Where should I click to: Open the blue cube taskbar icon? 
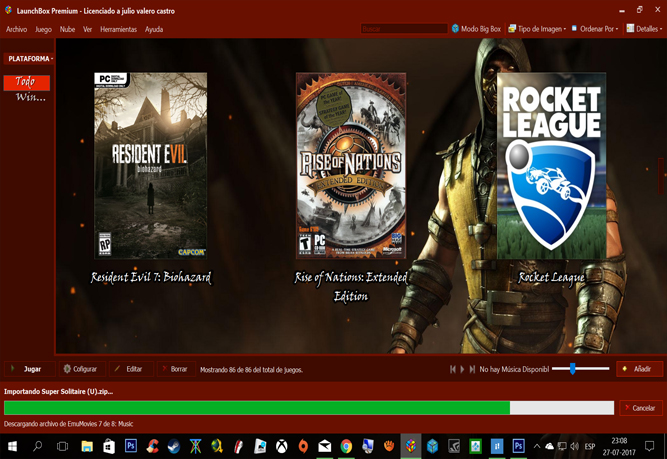coord(433,446)
